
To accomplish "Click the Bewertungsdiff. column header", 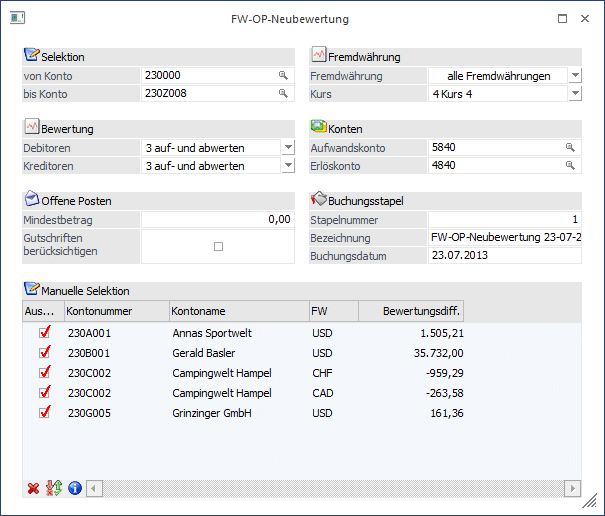I will coord(410,312).
